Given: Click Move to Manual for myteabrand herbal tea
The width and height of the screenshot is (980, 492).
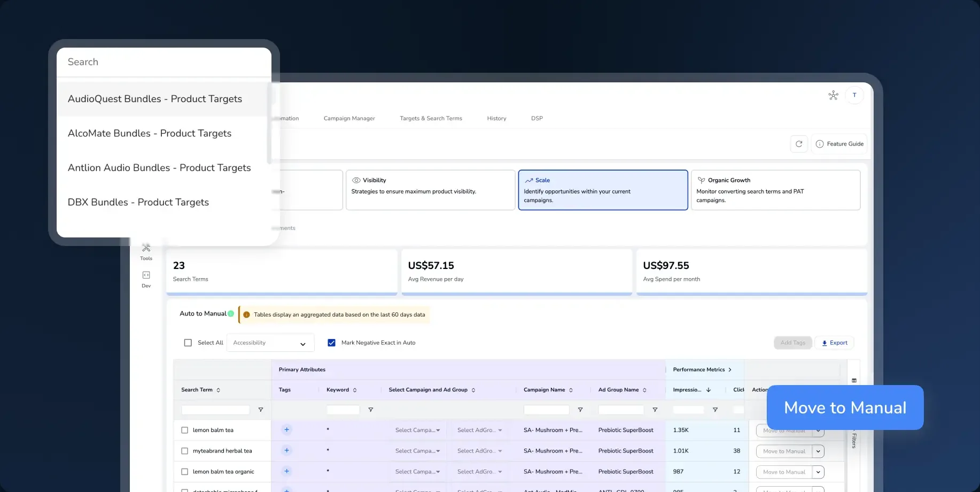Looking at the screenshot, I should 784,451.
